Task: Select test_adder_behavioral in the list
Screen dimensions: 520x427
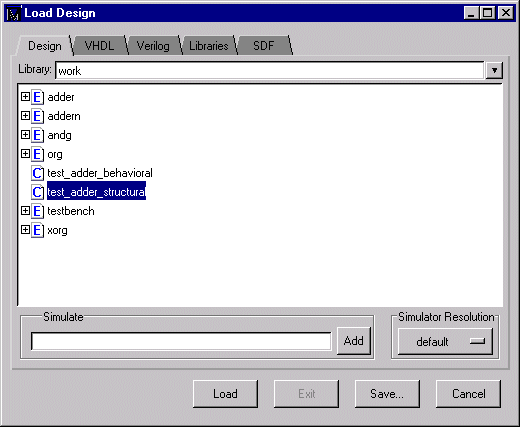Action: [x=100, y=173]
